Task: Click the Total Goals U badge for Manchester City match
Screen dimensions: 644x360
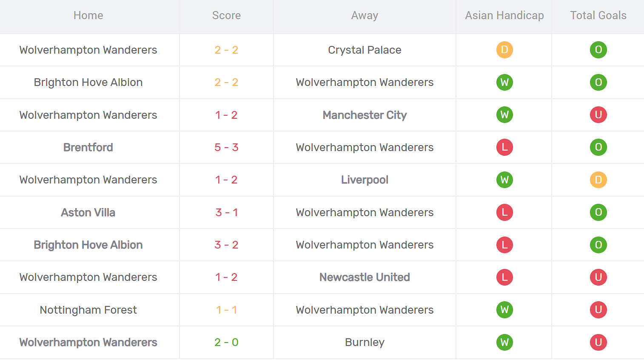Action: tap(598, 115)
